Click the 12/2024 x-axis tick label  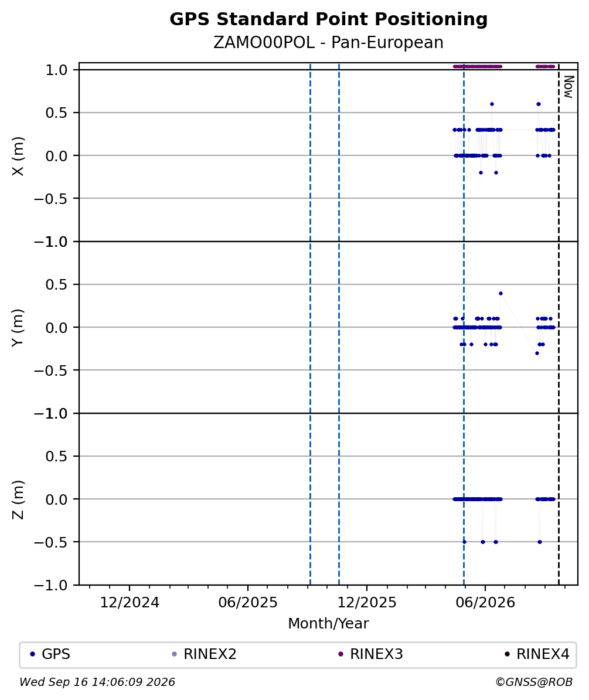click(x=130, y=603)
